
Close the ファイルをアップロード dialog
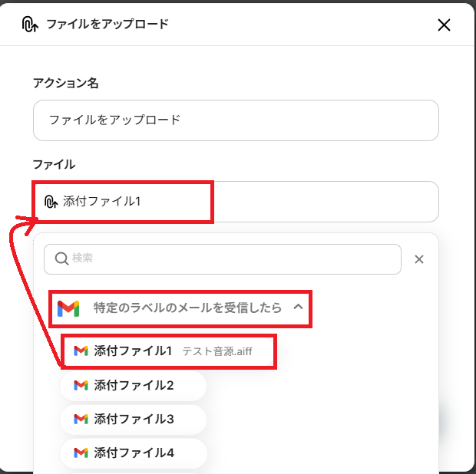(444, 25)
